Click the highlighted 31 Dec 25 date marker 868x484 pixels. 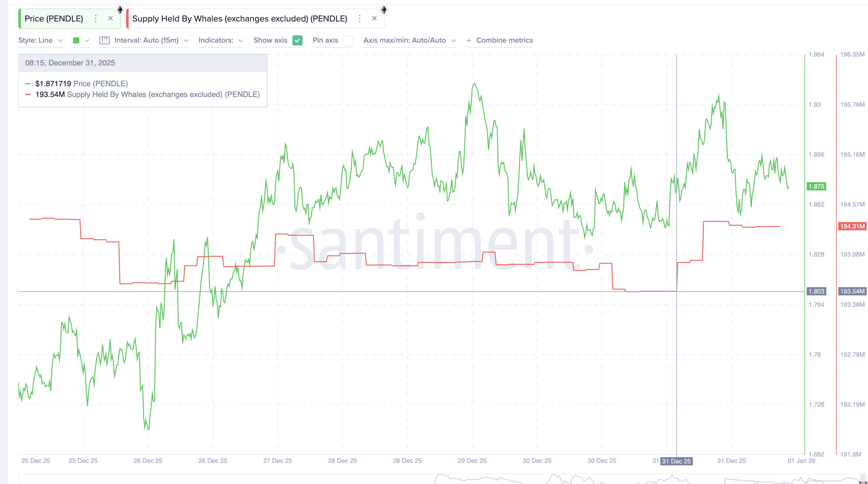pos(677,462)
